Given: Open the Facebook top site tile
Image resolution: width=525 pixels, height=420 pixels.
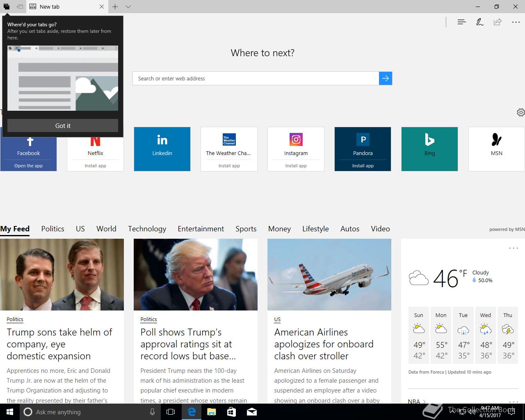Looking at the screenshot, I should (x=28, y=149).
